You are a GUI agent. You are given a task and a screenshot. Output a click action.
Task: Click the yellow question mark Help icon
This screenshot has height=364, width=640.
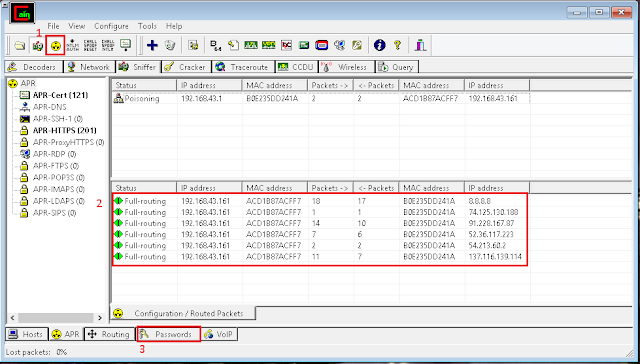tap(397, 45)
